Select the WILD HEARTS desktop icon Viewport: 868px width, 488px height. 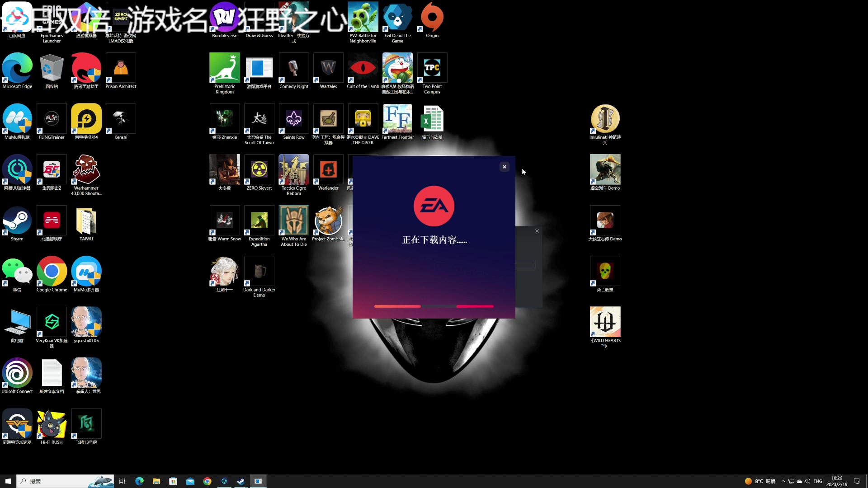[605, 328]
